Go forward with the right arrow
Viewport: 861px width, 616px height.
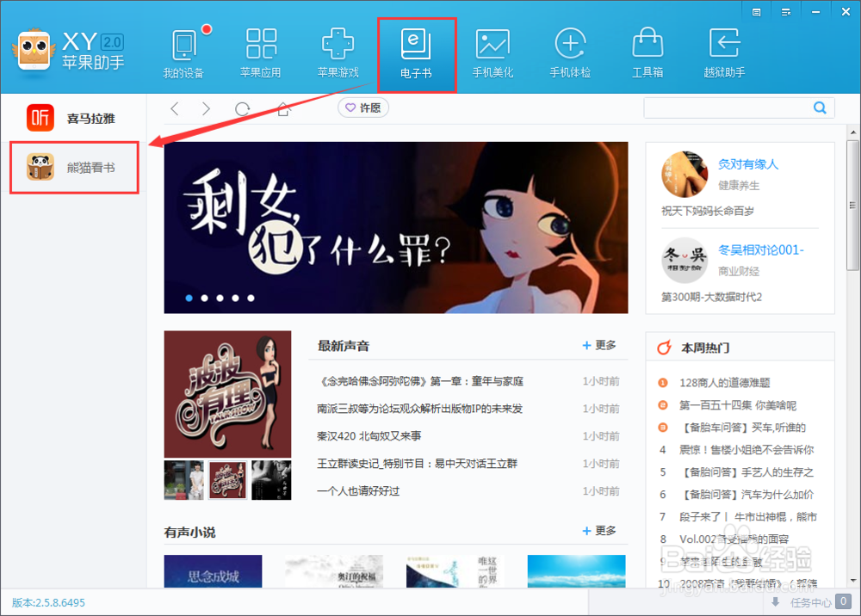206,108
